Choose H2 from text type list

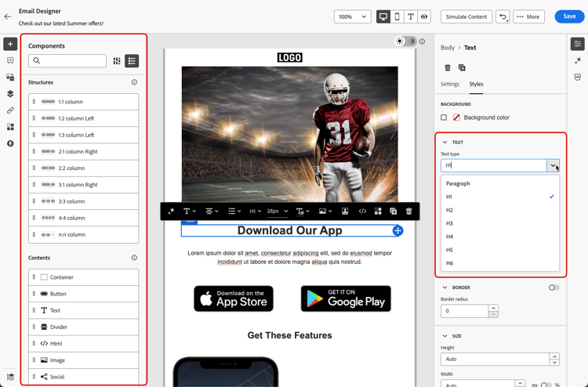click(x=500, y=210)
